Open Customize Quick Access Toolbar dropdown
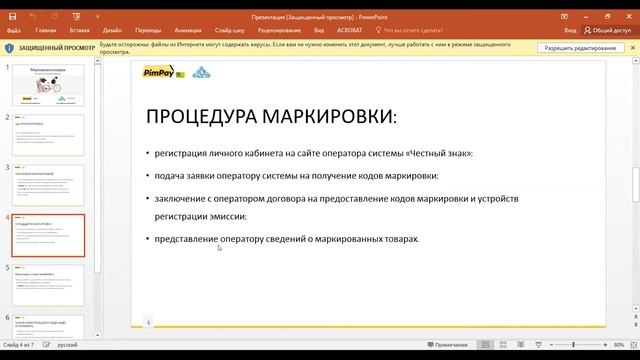Screen dimensions: 640x360 pyautogui.click(x=97, y=17)
